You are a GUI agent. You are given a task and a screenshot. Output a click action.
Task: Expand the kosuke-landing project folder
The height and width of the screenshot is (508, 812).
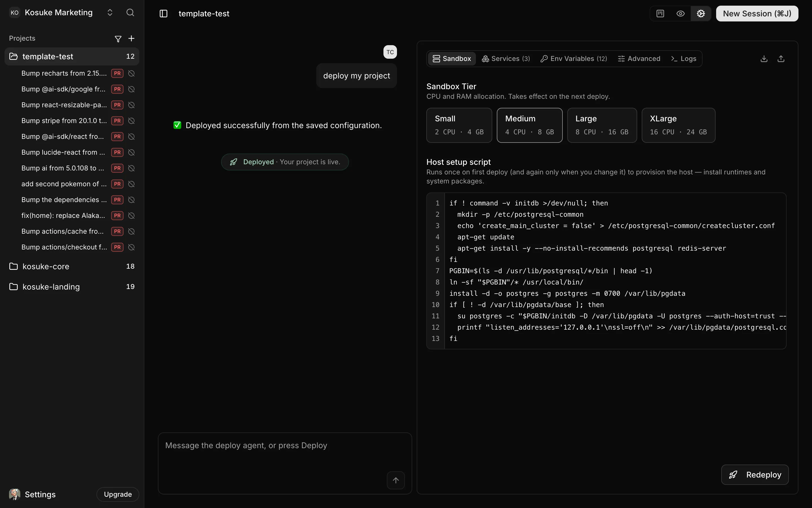72,286
